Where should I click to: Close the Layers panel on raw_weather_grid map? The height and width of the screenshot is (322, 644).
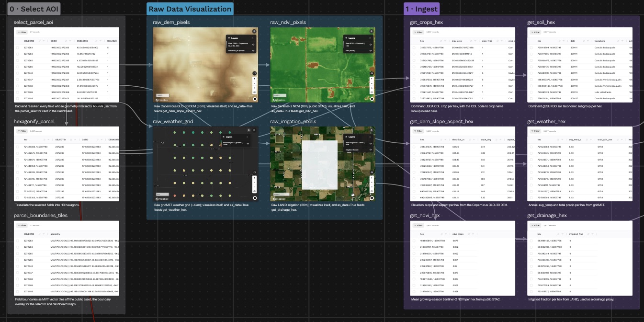247,137
